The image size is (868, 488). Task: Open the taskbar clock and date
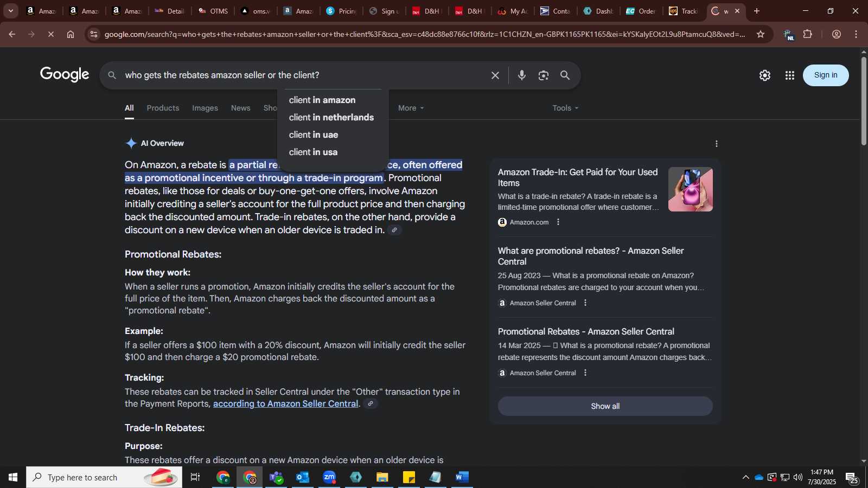click(x=821, y=477)
